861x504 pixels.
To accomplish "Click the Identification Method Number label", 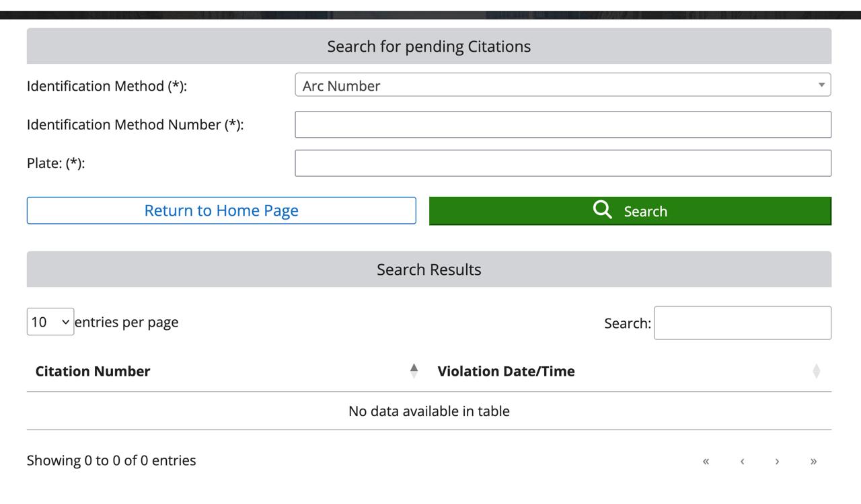I will point(135,125).
